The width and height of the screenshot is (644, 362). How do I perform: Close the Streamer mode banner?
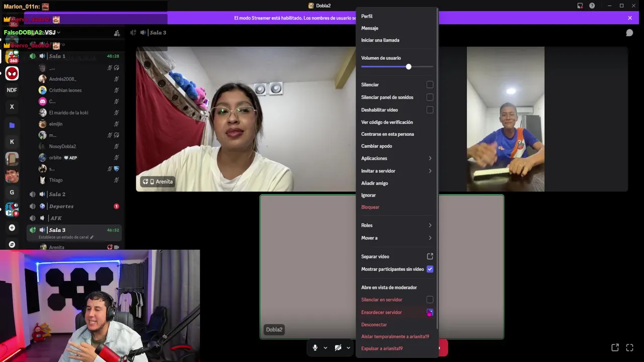(630, 18)
